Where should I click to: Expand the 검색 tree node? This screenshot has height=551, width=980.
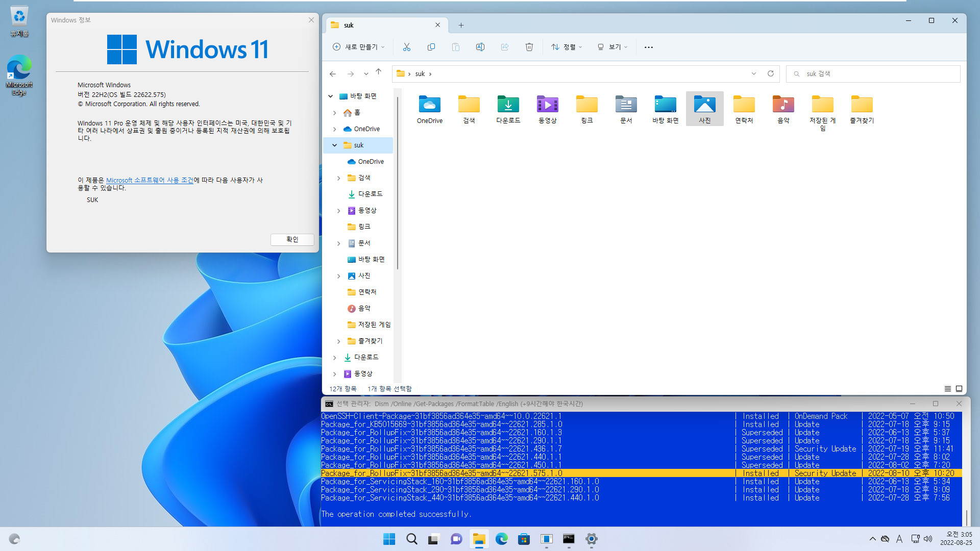[x=338, y=178]
